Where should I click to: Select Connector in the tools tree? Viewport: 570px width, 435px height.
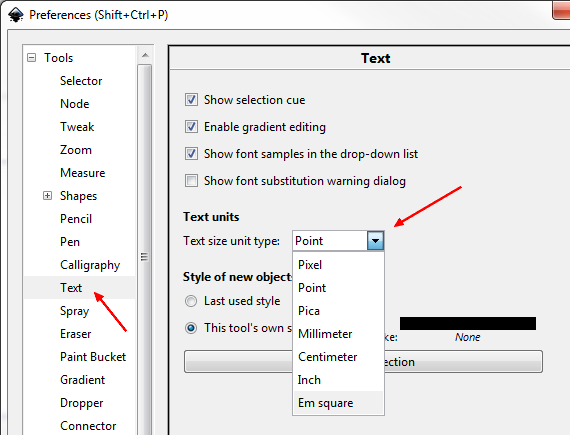(x=88, y=426)
